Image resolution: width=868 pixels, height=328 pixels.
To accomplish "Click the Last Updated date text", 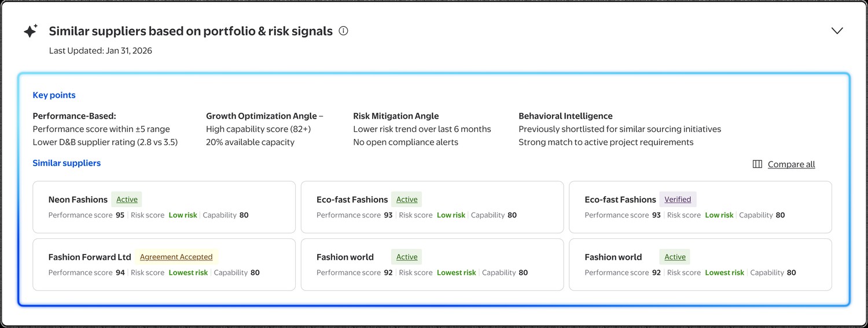I will pyautogui.click(x=101, y=51).
